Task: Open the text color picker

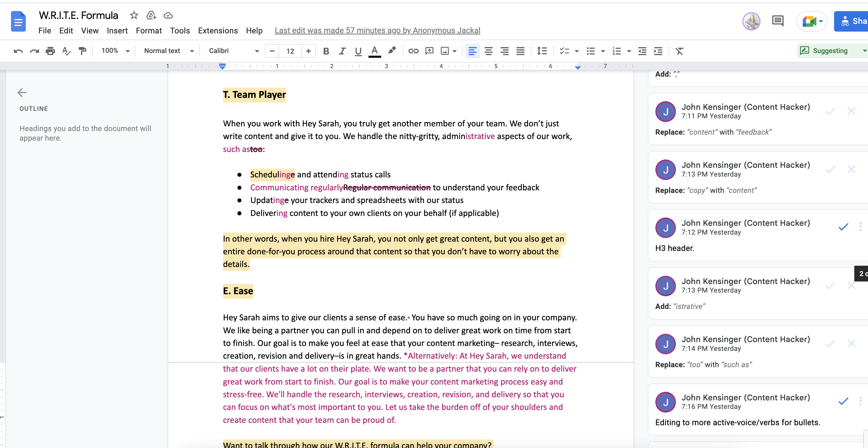Action: click(374, 51)
